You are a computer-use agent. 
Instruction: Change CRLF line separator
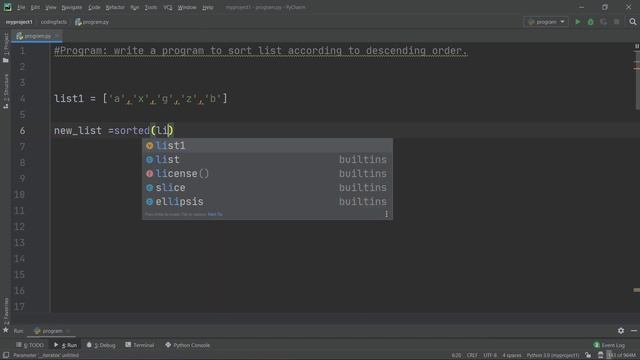coord(472,356)
